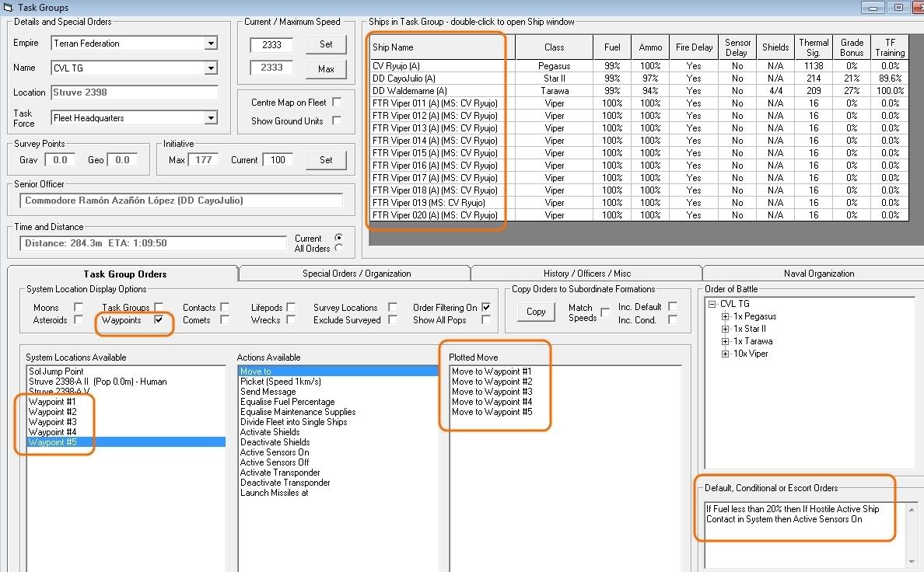Expand the 10x Viper tree node

click(726, 354)
